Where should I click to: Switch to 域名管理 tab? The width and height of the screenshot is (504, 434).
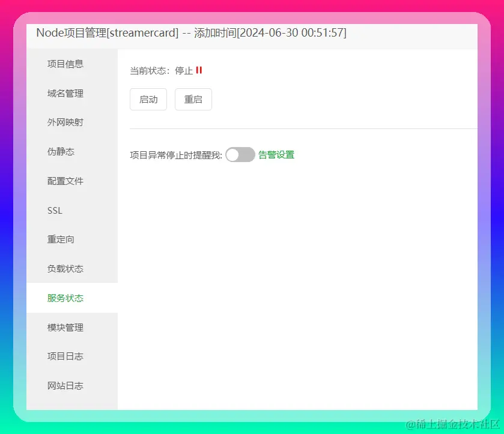coord(72,93)
